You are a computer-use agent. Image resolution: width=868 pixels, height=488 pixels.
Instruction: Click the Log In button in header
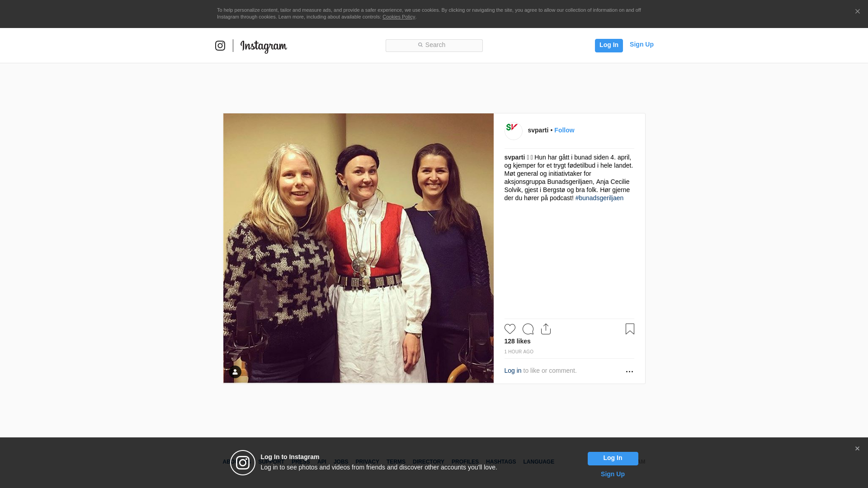click(609, 46)
